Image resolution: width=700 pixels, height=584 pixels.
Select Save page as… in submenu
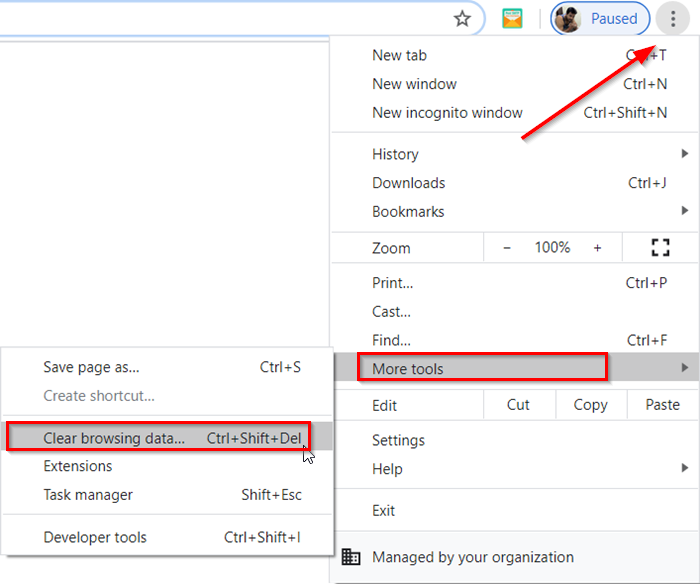[167, 367]
